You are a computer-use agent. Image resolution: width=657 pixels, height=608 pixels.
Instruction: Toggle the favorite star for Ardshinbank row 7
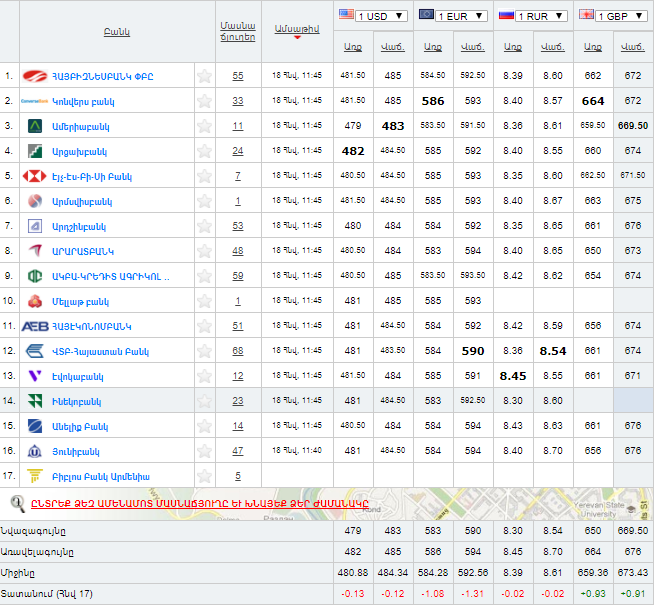pos(204,226)
